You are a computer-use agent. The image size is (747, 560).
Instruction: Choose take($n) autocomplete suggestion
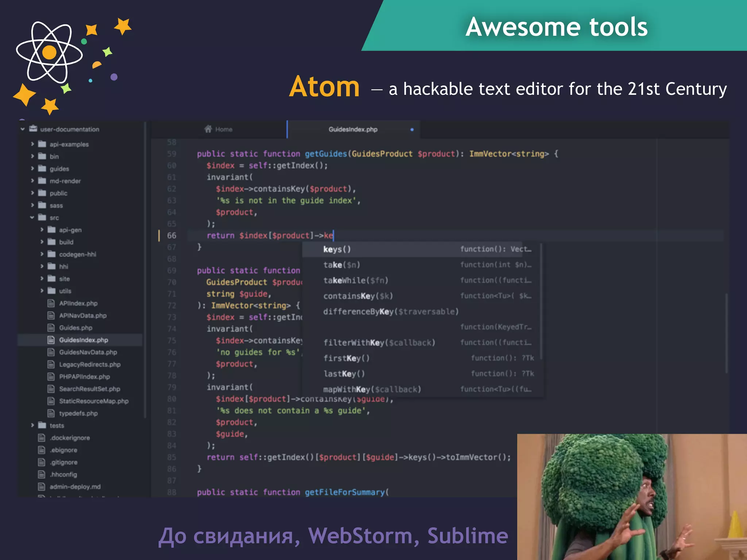tap(421, 265)
